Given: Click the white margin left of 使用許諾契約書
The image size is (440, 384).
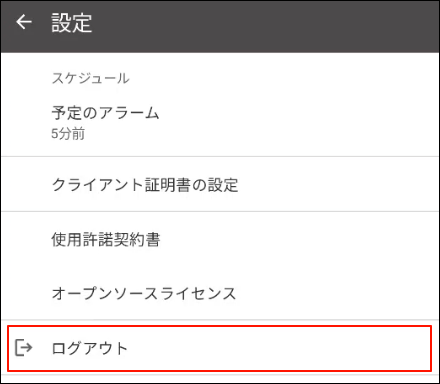Looking at the screenshot, I should pos(26,239).
